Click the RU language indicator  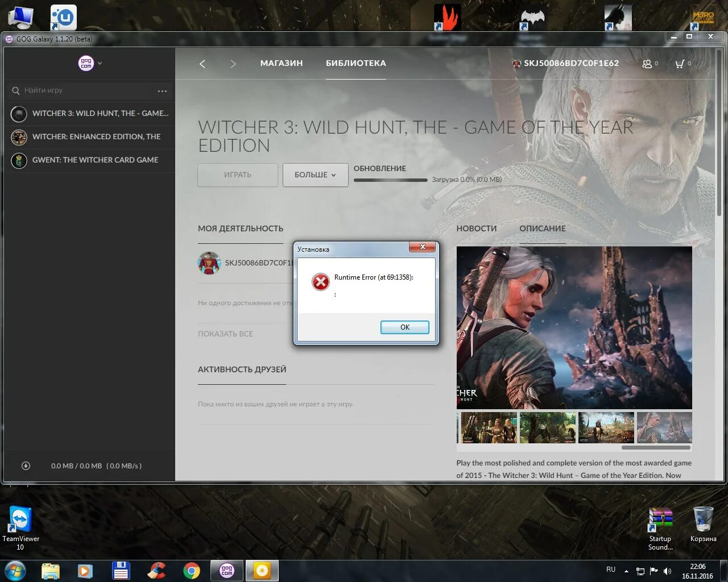coord(611,569)
